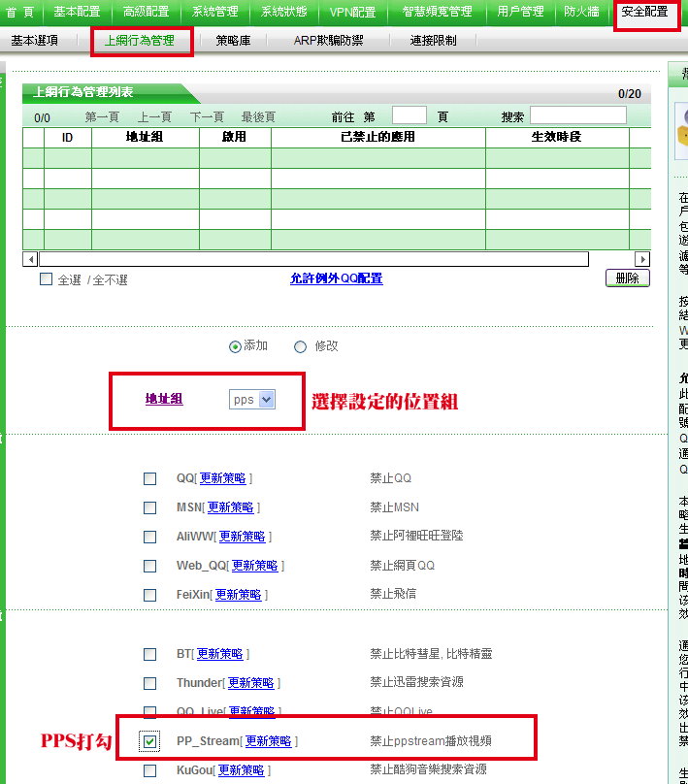This screenshot has height=784, width=688.
Task: Switch to the 防火牆 menu tab
Action: click(x=582, y=13)
